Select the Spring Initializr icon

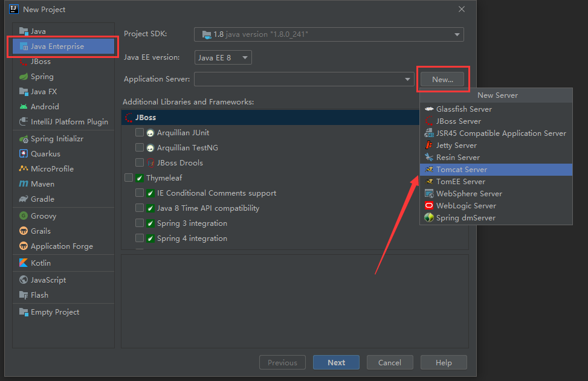[x=24, y=139]
